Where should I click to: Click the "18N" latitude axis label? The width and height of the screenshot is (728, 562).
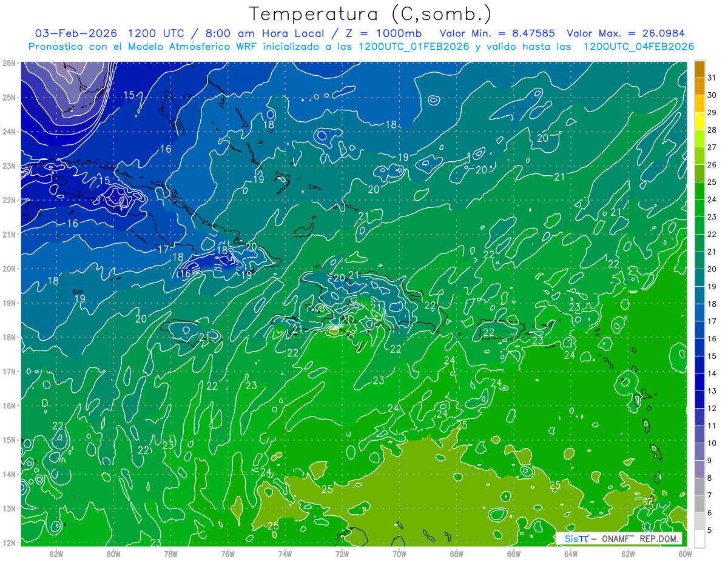tap(8, 337)
